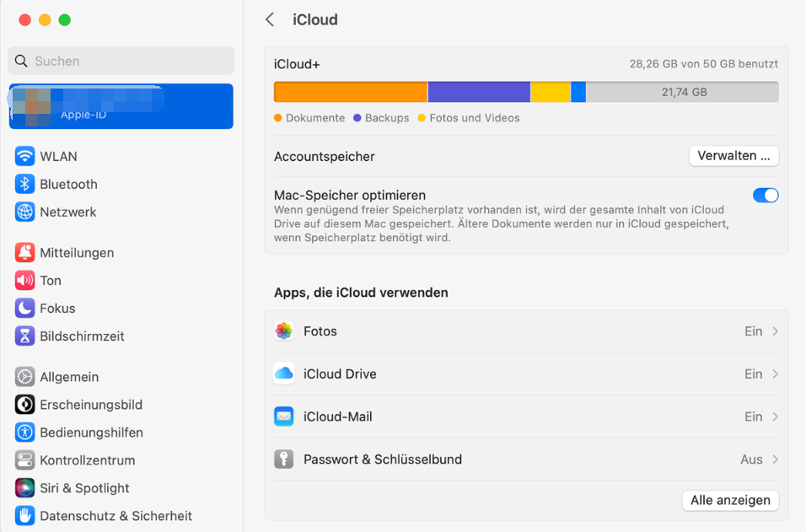
Task: Click the back arrow next to iCloud
Action: [x=269, y=19]
